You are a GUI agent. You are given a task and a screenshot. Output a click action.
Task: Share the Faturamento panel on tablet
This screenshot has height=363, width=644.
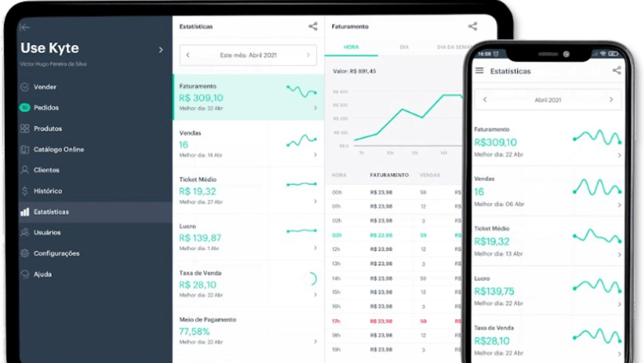pos(472,26)
